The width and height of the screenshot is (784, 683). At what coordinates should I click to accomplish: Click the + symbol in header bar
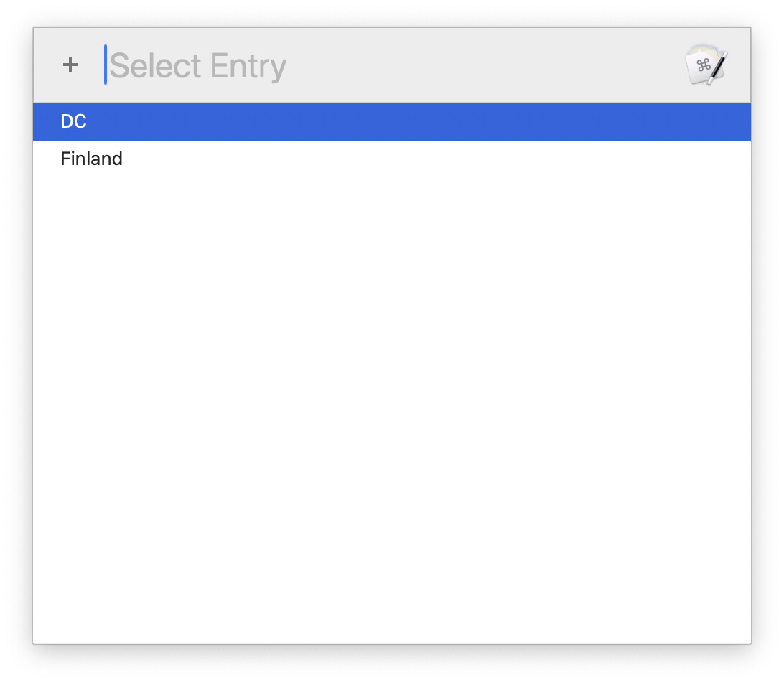(x=70, y=65)
